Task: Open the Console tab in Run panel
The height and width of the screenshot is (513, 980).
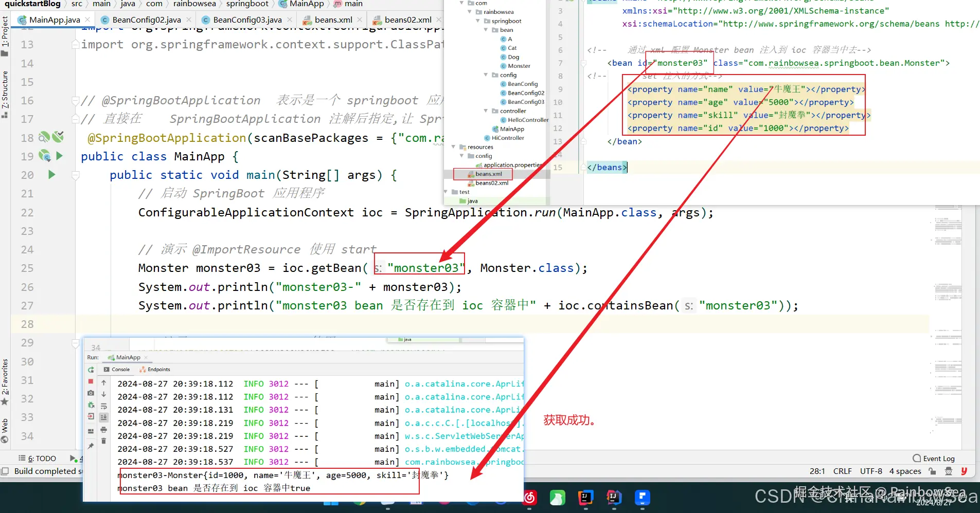Action: 117,370
